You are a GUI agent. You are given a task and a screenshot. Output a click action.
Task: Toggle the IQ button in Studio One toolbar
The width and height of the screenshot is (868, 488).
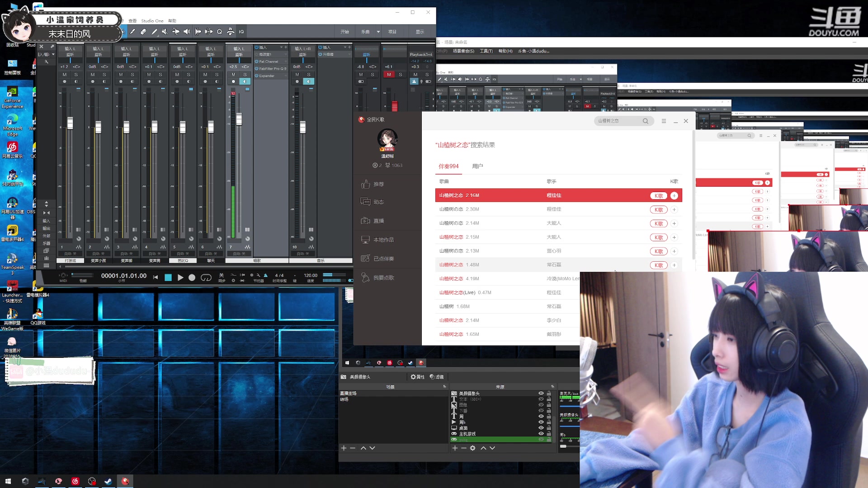(x=241, y=32)
